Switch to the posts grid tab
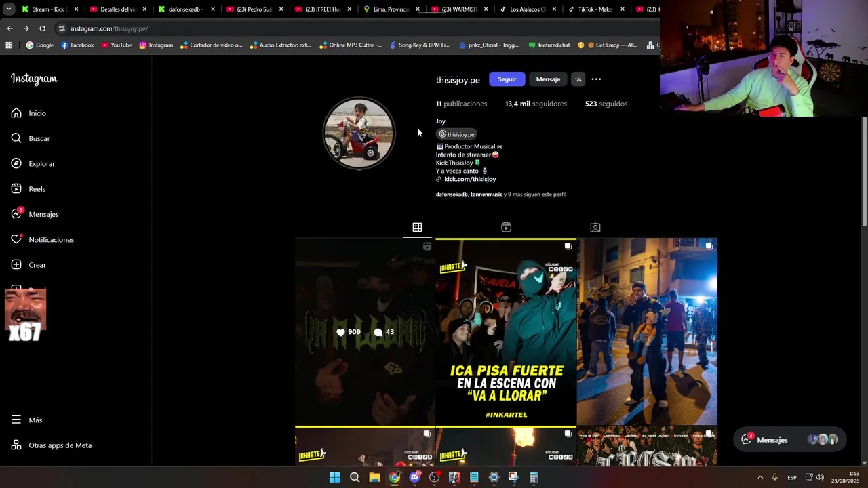 [417, 228]
